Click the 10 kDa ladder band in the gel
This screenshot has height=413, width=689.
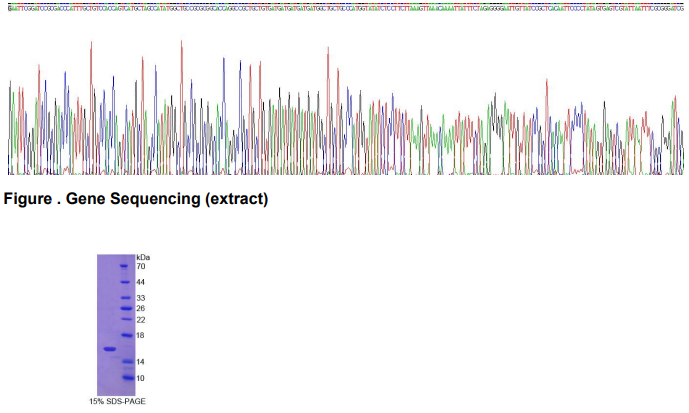(125, 378)
